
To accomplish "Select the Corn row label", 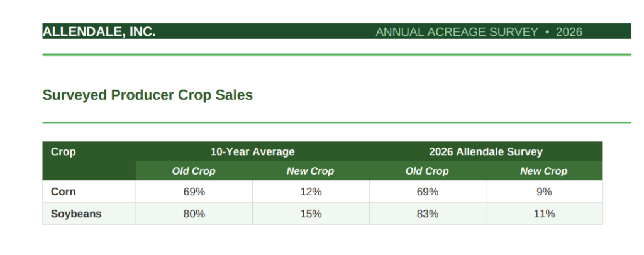I will pyautogui.click(x=64, y=192).
